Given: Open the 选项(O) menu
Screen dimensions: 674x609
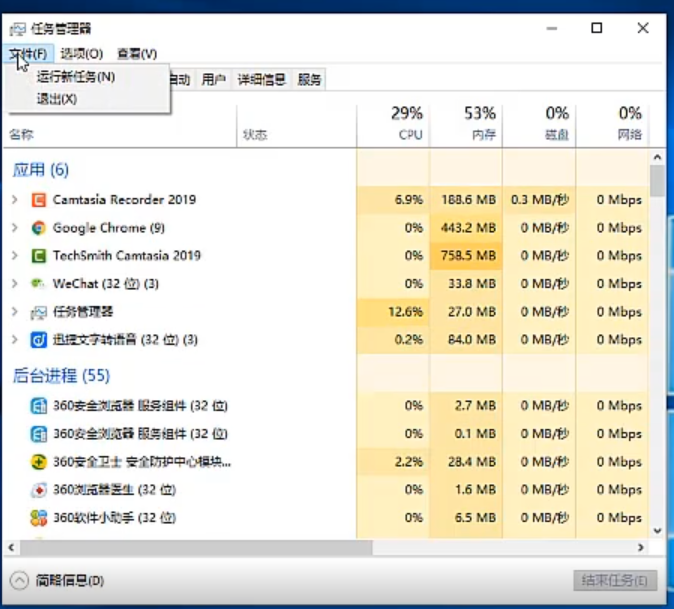Looking at the screenshot, I should pyautogui.click(x=81, y=54).
